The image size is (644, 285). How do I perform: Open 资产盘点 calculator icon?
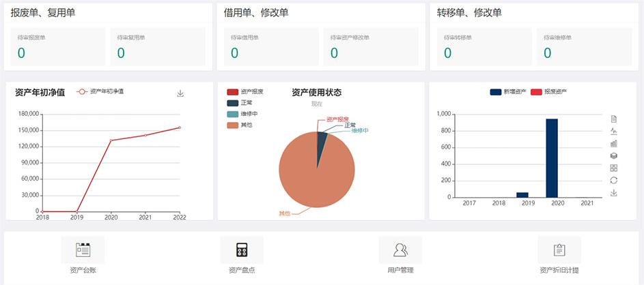[x=241, y=250]
